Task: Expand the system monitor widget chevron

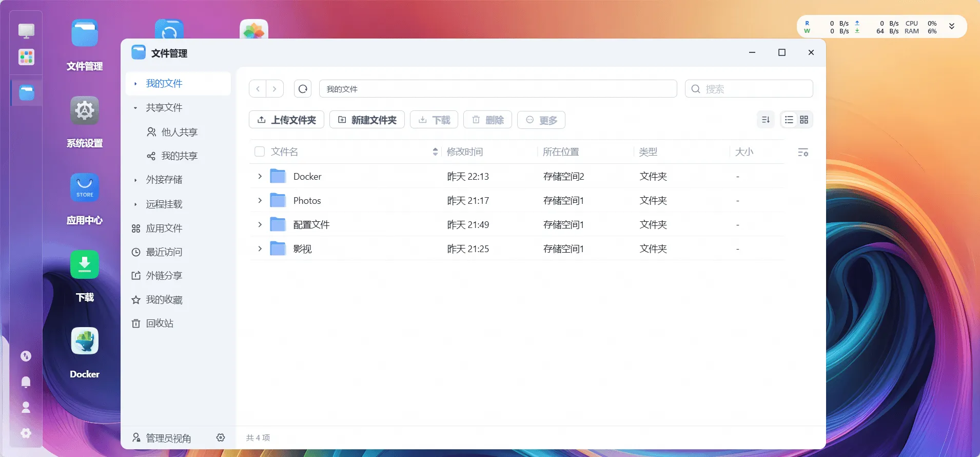Action: click(x=952, y=26)
